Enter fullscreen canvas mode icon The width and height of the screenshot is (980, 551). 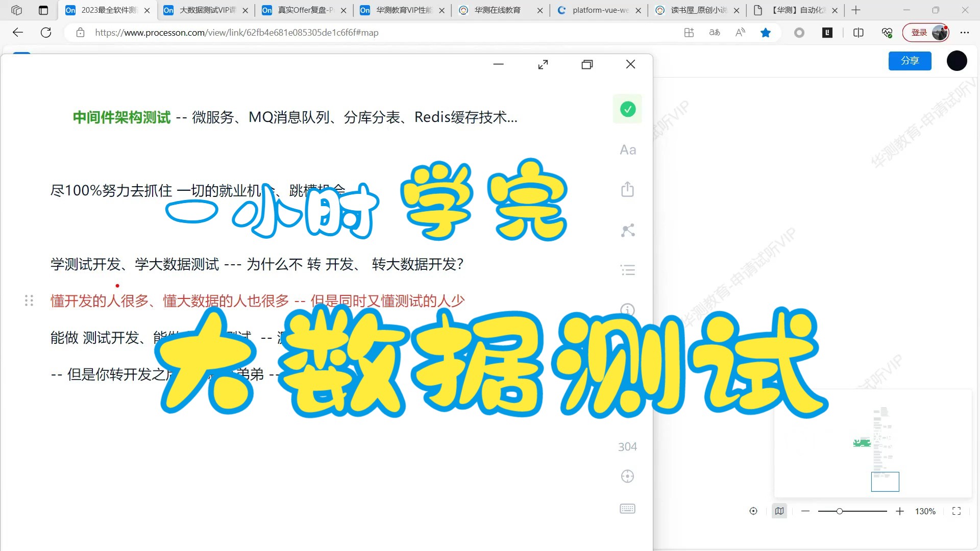pos(957,511)
